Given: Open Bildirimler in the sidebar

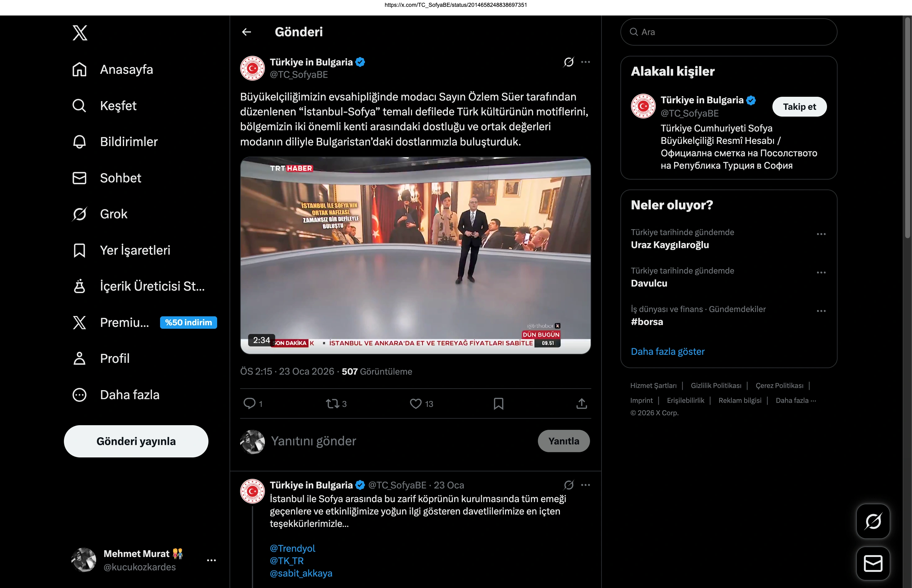Looking at the screenshot, I should [x=128, y=142].
